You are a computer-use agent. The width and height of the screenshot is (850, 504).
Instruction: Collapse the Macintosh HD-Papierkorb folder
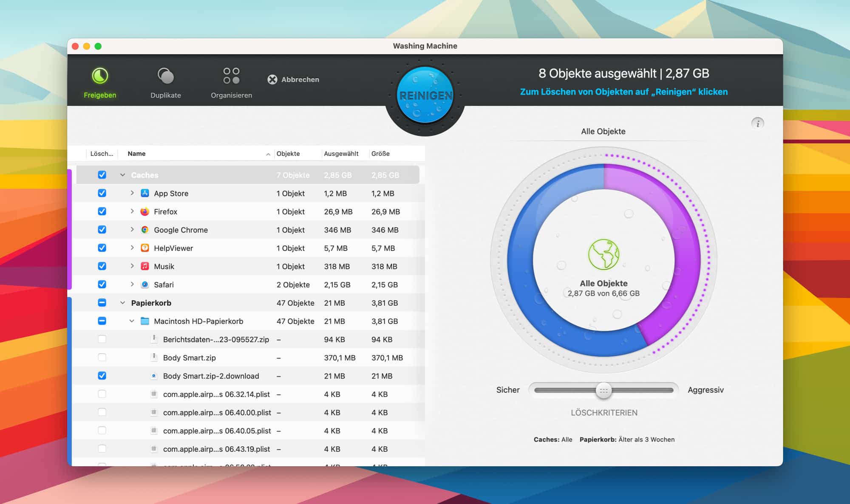click(x=132, y=321)
